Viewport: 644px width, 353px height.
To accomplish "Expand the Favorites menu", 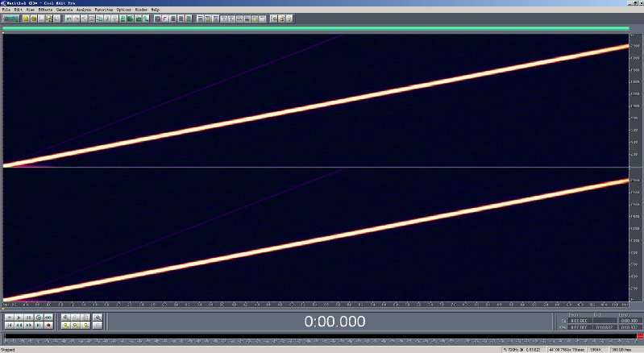I will point(105,9).
